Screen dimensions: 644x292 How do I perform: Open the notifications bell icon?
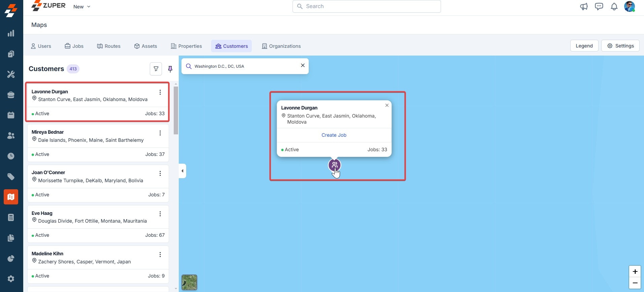point(614,6)
